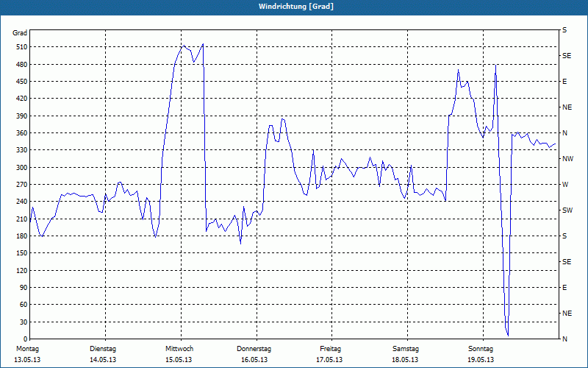Click the 'Mittwoch' day label
This screenshot has width=588, height=368.
click(179, 349)
